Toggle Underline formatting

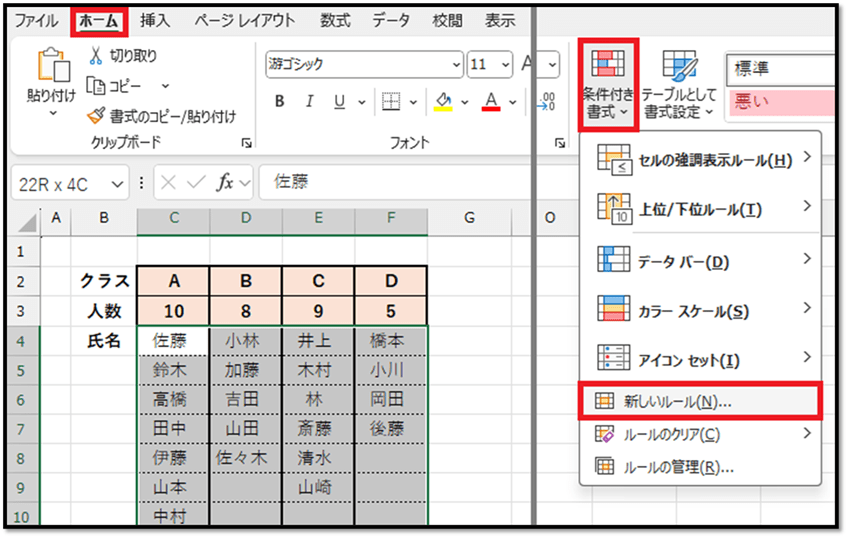coord(337,102)
